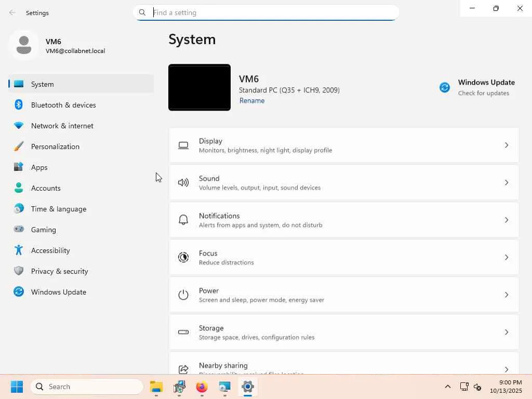Click the muted volume tray icon
Image resolution: width=532 pixels, height=399 pixels.
[x=477, y=387]
